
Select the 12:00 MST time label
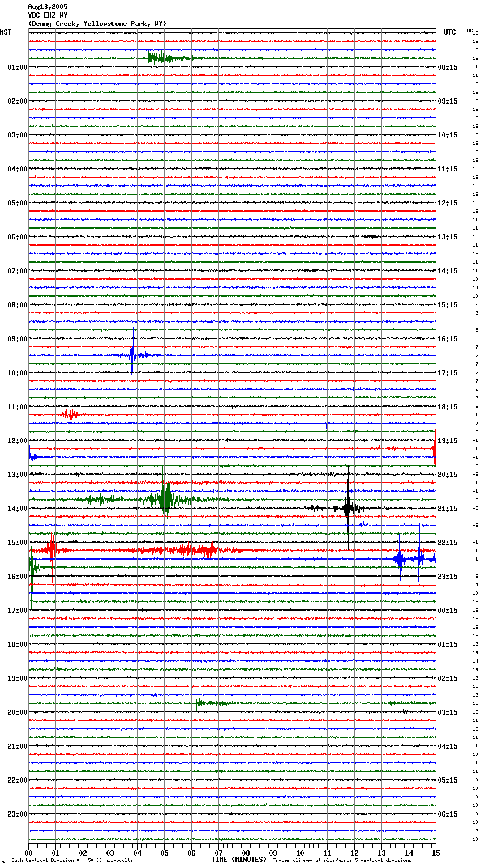(x=18, y=441)
